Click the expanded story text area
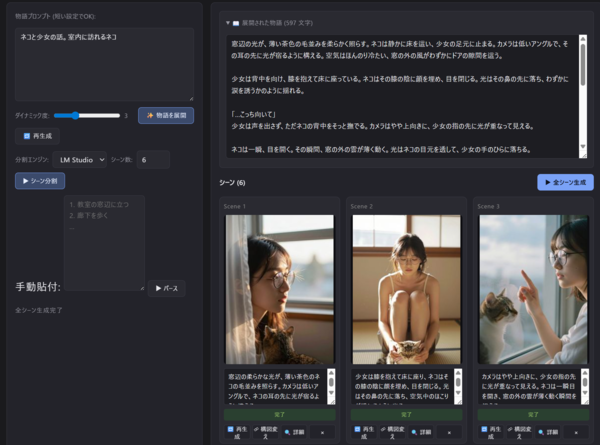Screen dimensions: 600x445 point(403,96)
